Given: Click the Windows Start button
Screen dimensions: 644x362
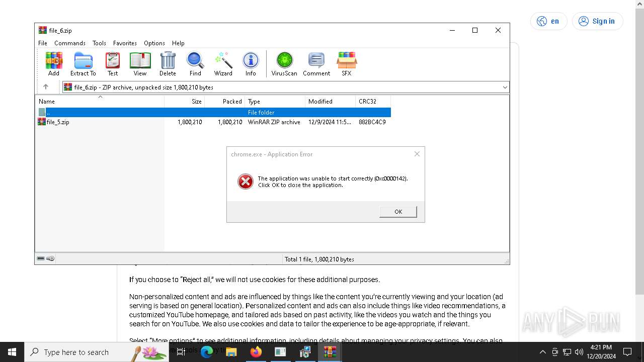Looking at the screenshot, I should 12,352.
